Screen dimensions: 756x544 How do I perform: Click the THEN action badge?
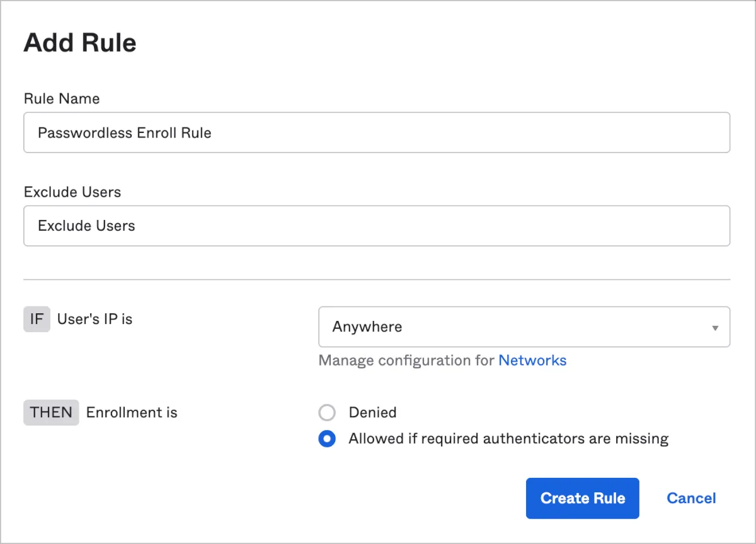pyautogui.click(x=51, y=413)
